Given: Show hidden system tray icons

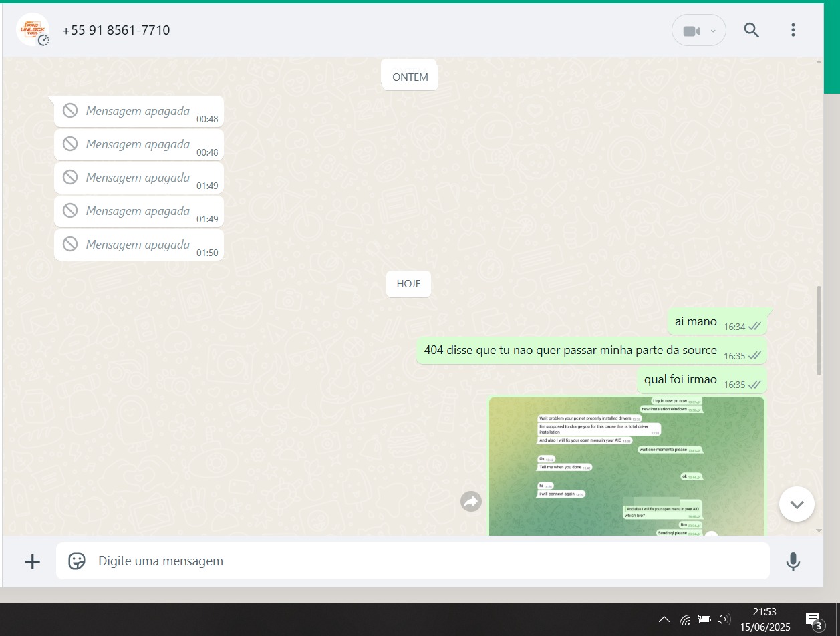Looking at the screenshot, I should coord(664,619).
